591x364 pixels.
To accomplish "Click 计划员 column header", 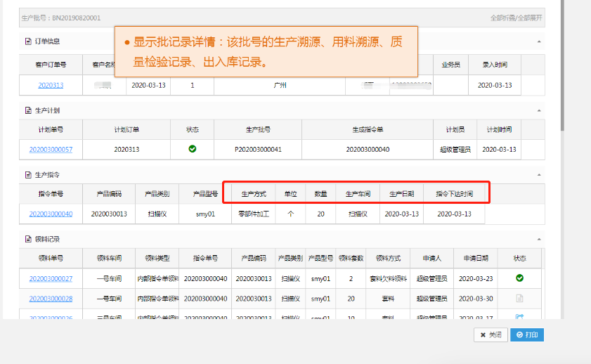I will click(x=455, y=129).
